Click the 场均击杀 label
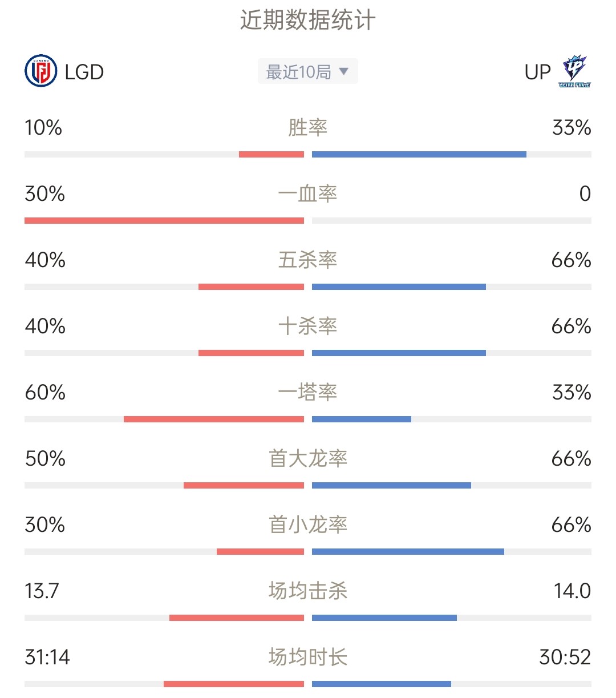The image size is (616, 698). coord(308,591)
